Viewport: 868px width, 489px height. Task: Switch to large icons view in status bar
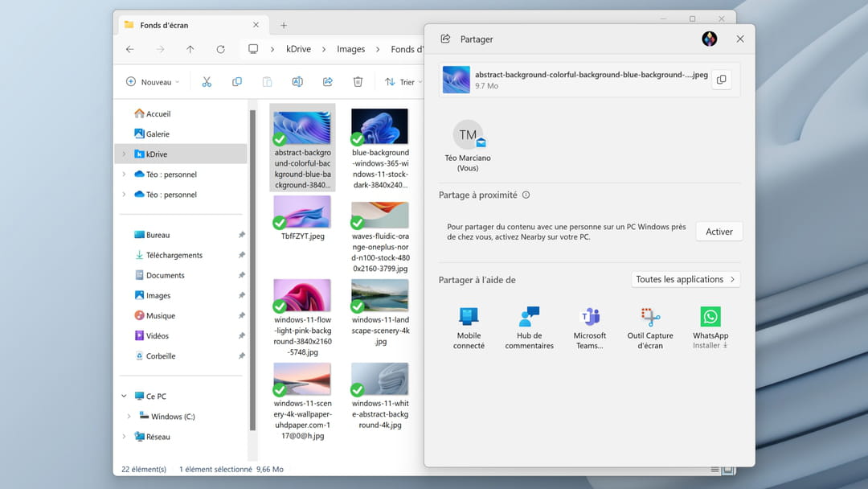[728, 470]
